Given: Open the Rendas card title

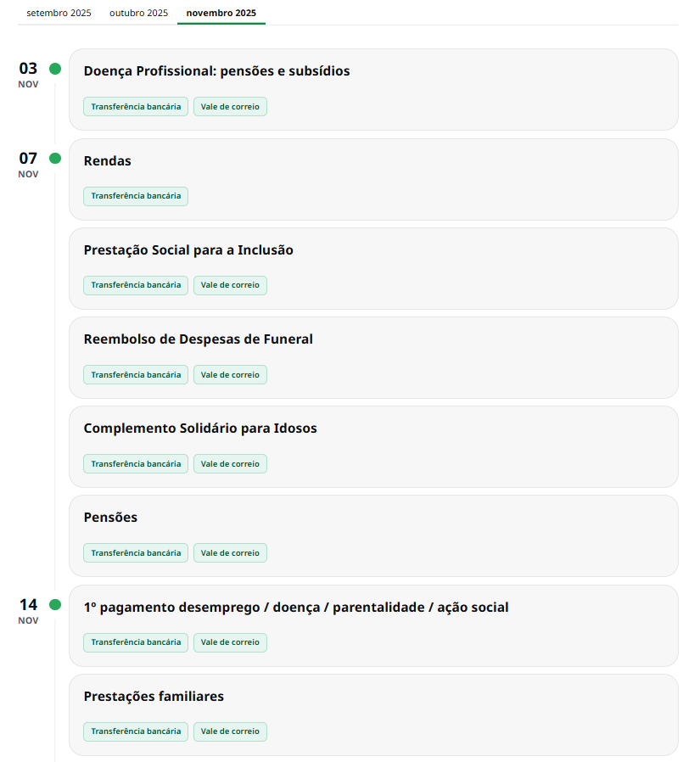Looking at the screenshot, I should click(108, 161).
